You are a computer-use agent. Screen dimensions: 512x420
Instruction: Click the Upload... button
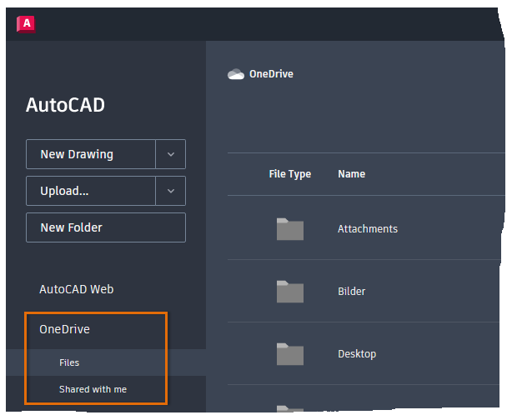click(91, 191)
